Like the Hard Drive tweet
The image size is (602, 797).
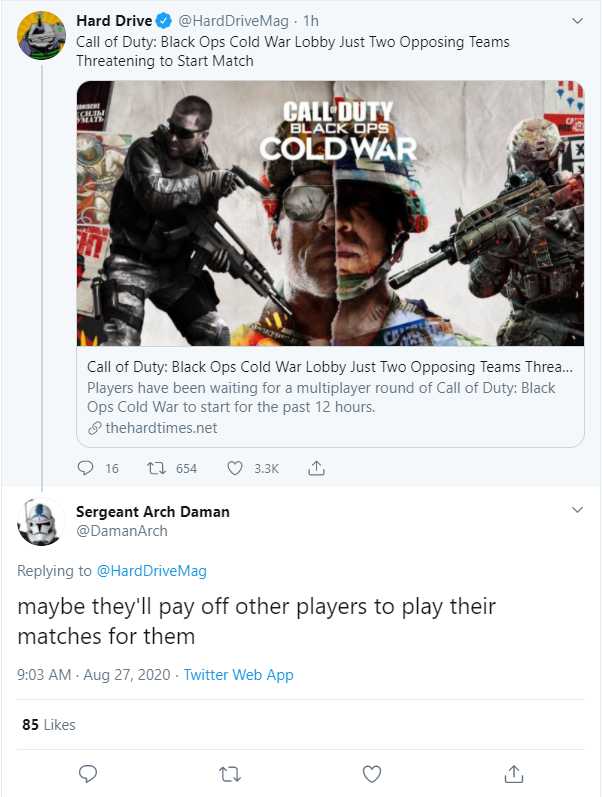(x=236, y=468)
